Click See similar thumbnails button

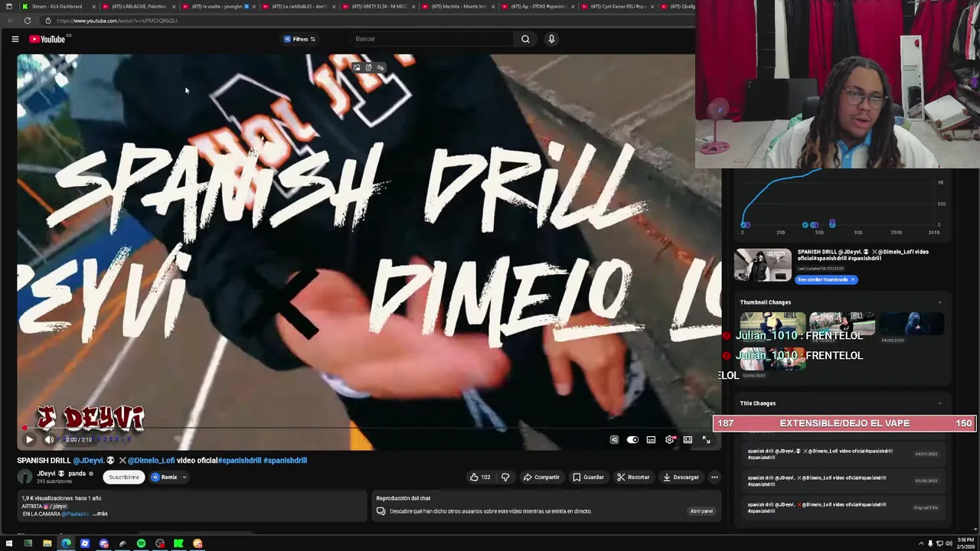point(826,279)
